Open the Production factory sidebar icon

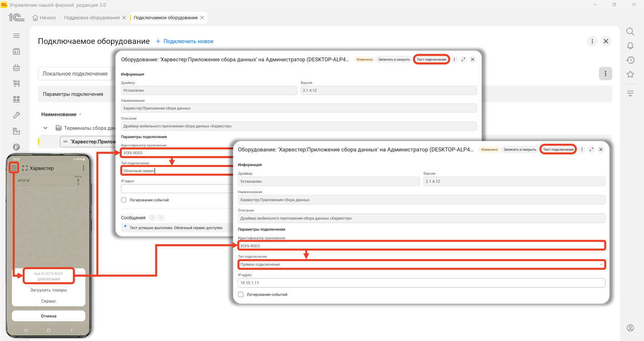click(x=16, y=131)
